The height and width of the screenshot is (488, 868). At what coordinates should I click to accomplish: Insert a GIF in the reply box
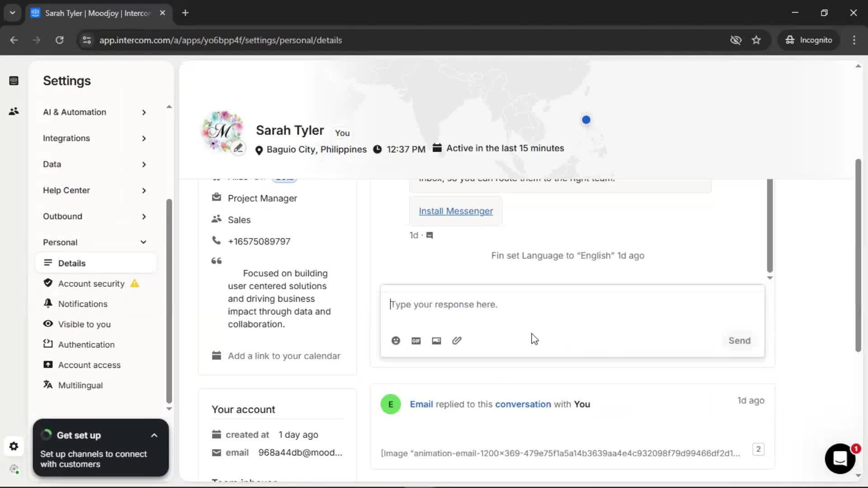(x=416, y=341)
